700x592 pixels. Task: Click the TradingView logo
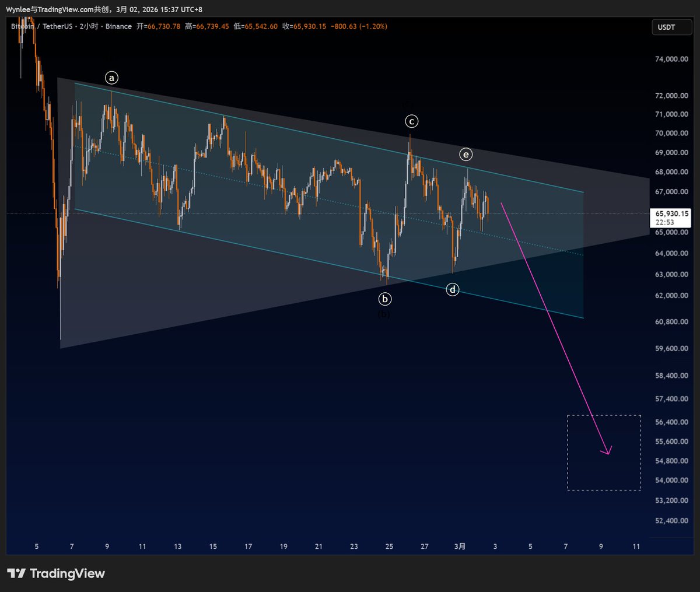[56, 573]
